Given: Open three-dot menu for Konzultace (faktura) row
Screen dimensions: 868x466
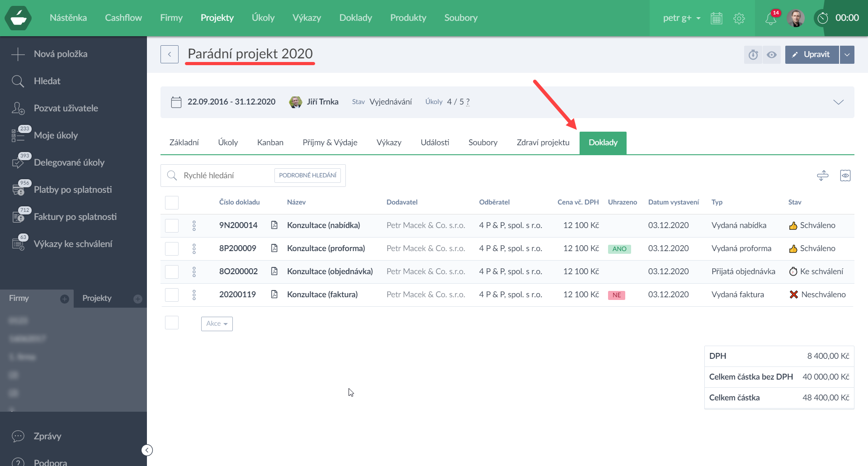Looking at the screenshot, I should [194, 295].
